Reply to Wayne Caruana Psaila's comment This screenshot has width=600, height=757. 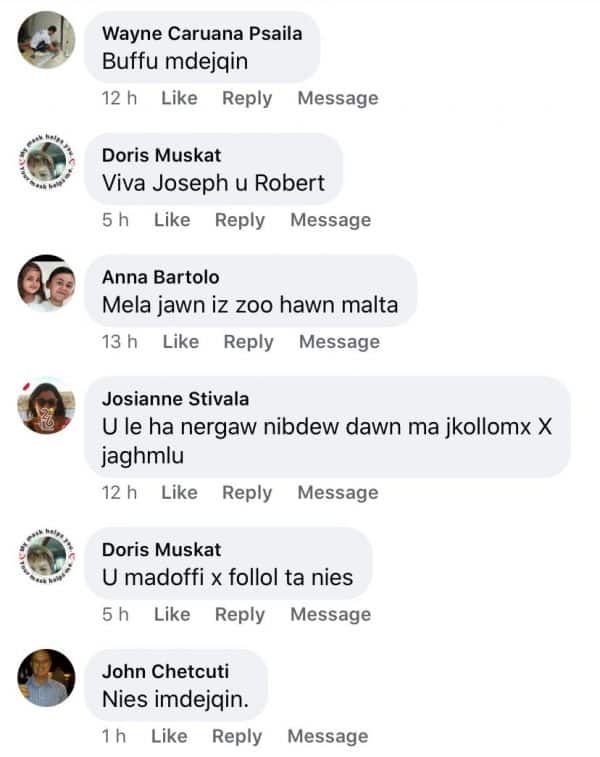click(247, 98)
